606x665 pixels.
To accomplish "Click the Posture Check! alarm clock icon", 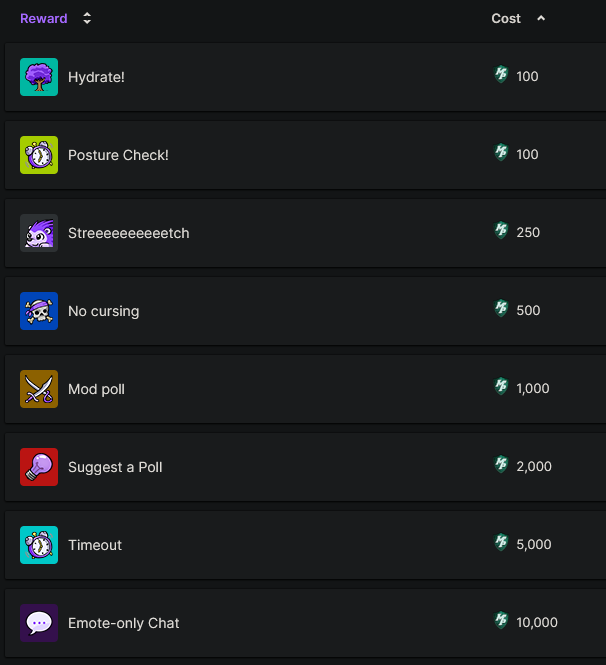I will [x=39, y=155].
